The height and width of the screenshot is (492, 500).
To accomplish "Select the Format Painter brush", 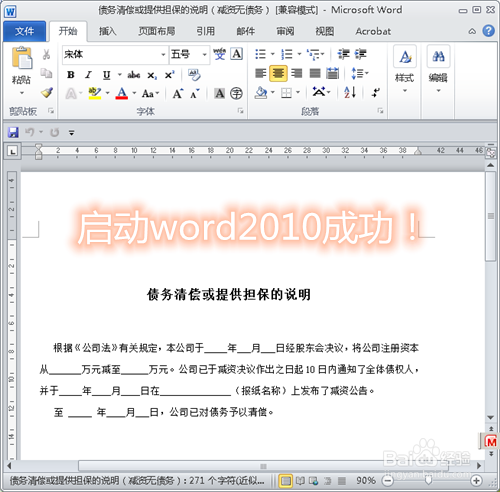I will click(47, 93).
